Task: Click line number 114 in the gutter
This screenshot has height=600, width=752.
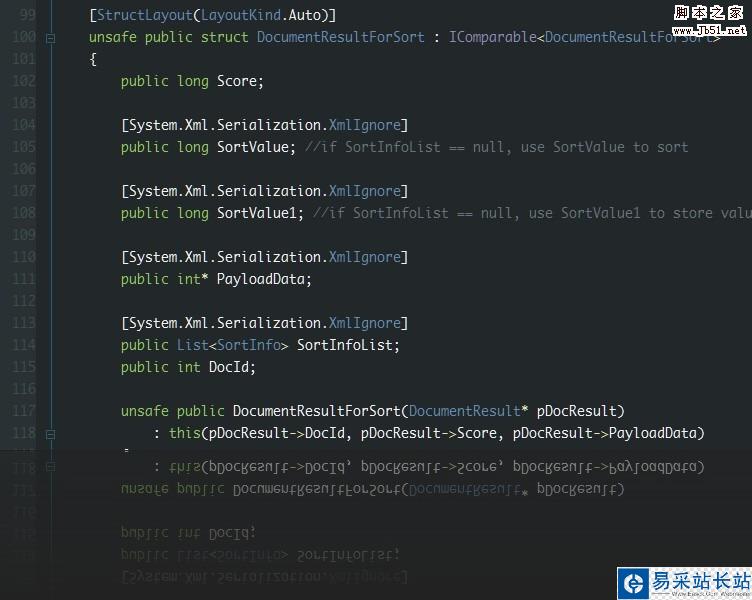Action: (24, 345)
